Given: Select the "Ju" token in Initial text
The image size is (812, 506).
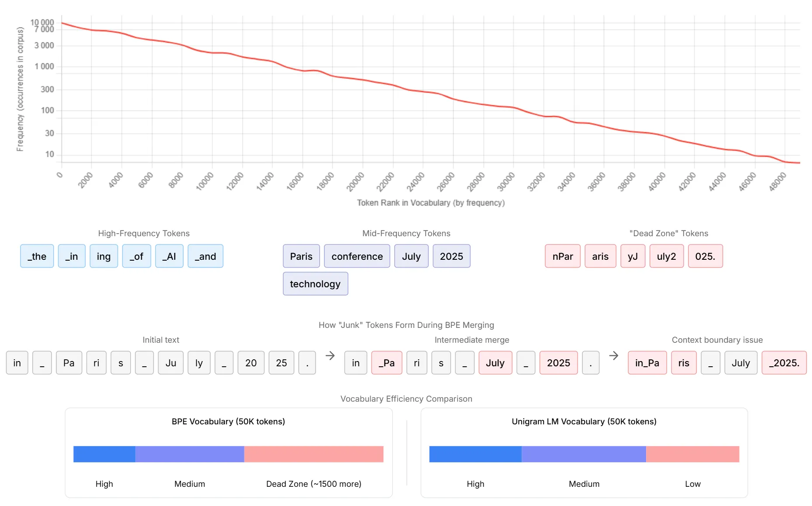Looking at the screenshot, I should coord(171,363).
